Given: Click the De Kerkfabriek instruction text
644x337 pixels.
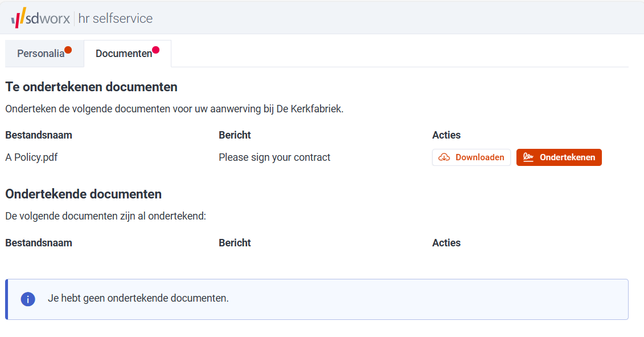Looking at the screenshot, I should tap(174, 108).
